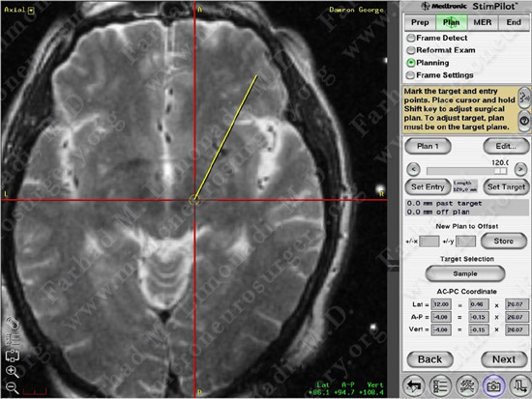This screenshot has height=399, width=532.
Task: Click the trajectory length slider track
Action: click(x=467, y=171)
